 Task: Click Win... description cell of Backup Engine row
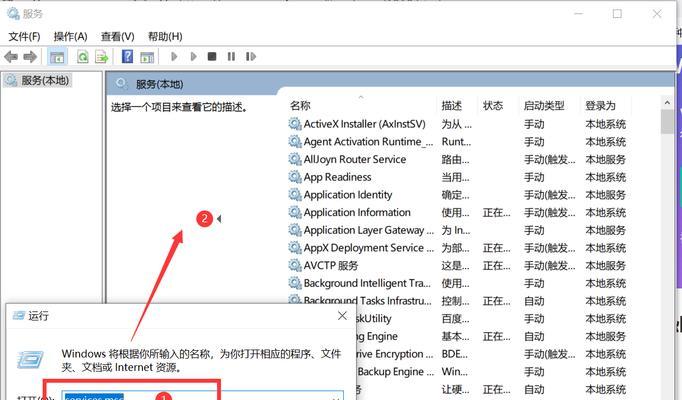(x=455, y=371)
